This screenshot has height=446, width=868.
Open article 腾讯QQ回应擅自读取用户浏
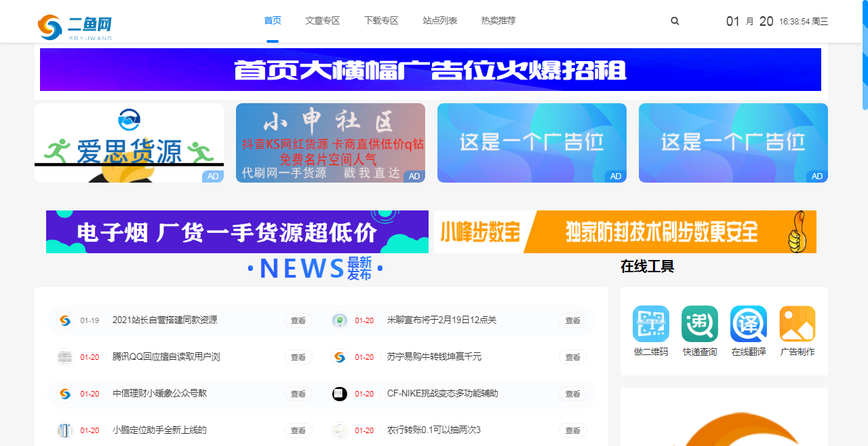point(166,357)
